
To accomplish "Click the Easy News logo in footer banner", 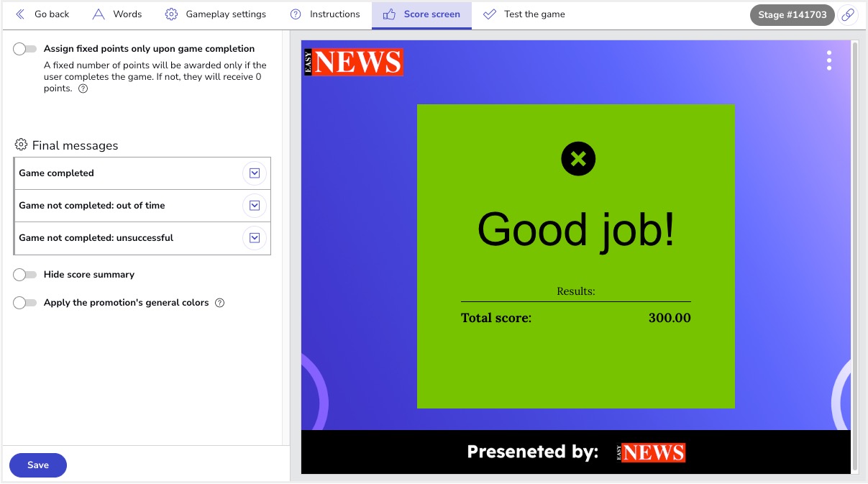I will click(x=651, y=452).
